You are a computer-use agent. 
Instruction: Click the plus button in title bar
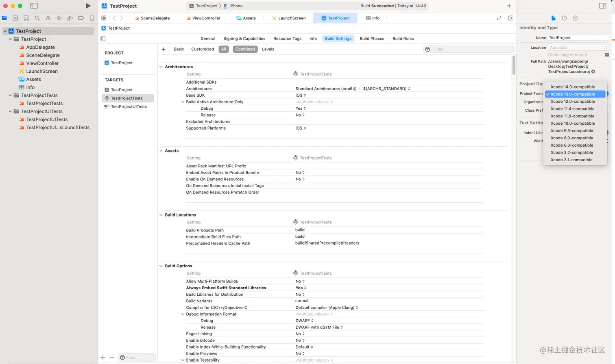tap(509, 6)
